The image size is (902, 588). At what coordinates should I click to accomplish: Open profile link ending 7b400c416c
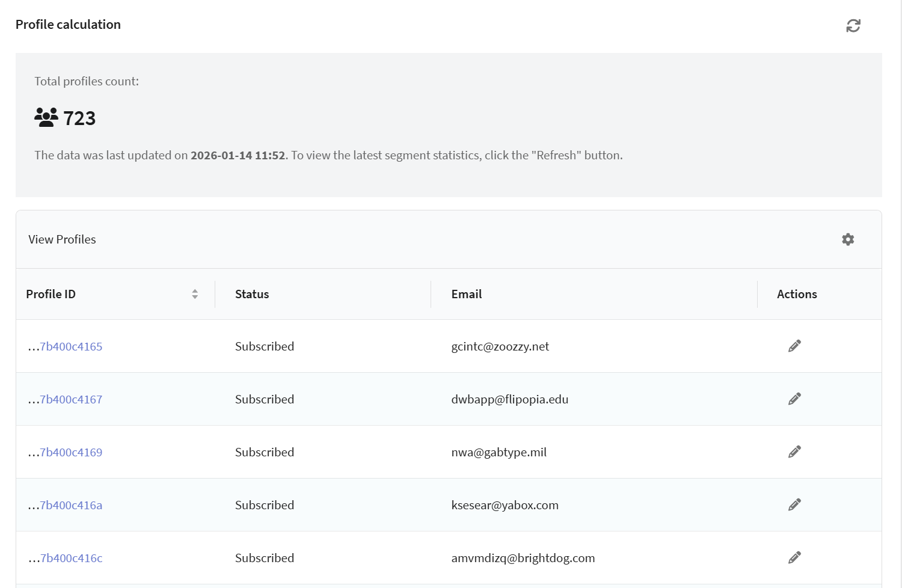[71, 559]
